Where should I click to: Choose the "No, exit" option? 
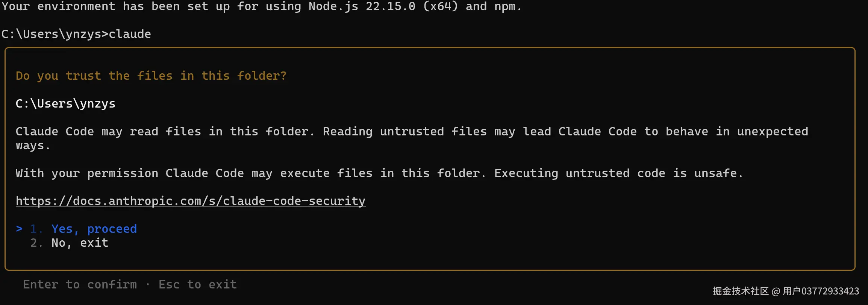[x=80, y=243]
